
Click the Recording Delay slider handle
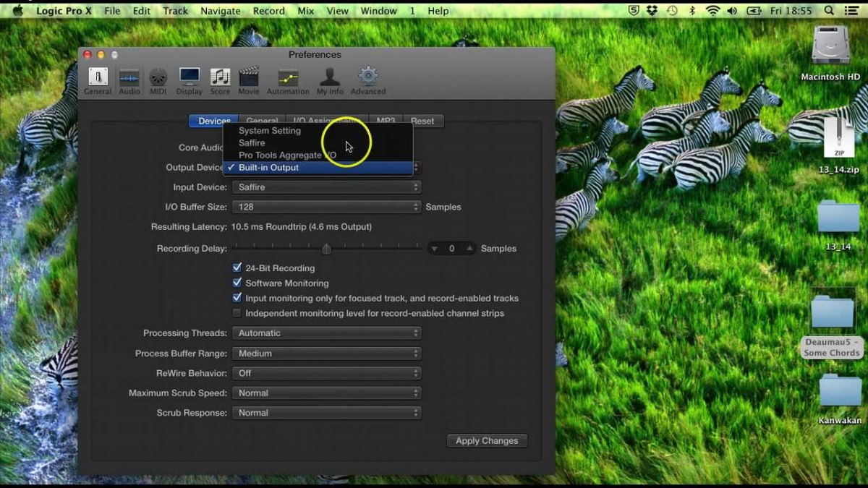tap(326, 249)
